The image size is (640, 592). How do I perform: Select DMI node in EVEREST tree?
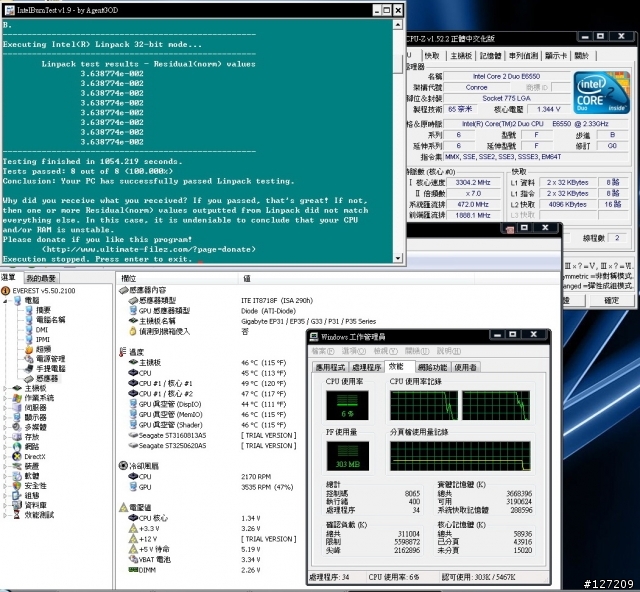point(42,329)
